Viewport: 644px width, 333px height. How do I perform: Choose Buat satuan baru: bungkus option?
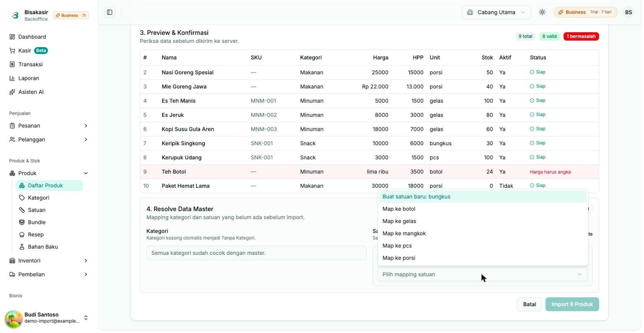coord(483,197)
